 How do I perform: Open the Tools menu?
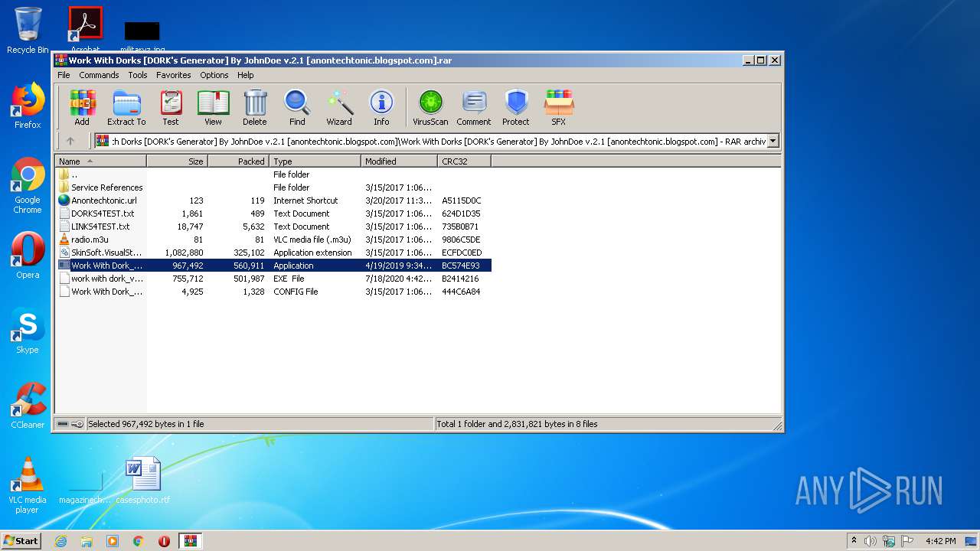coord(138,75)
